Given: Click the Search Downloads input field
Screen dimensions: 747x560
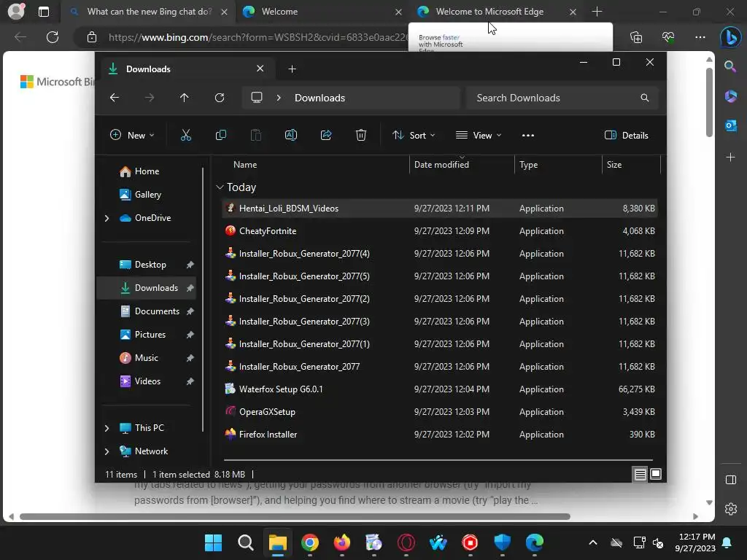Looking at the screenshot, I should pos(562,98).
